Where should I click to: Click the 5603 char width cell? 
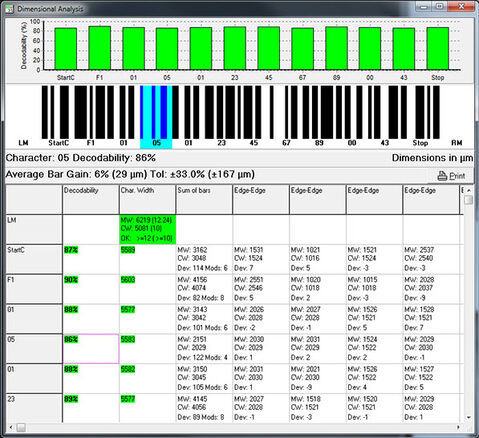(147, 289)
